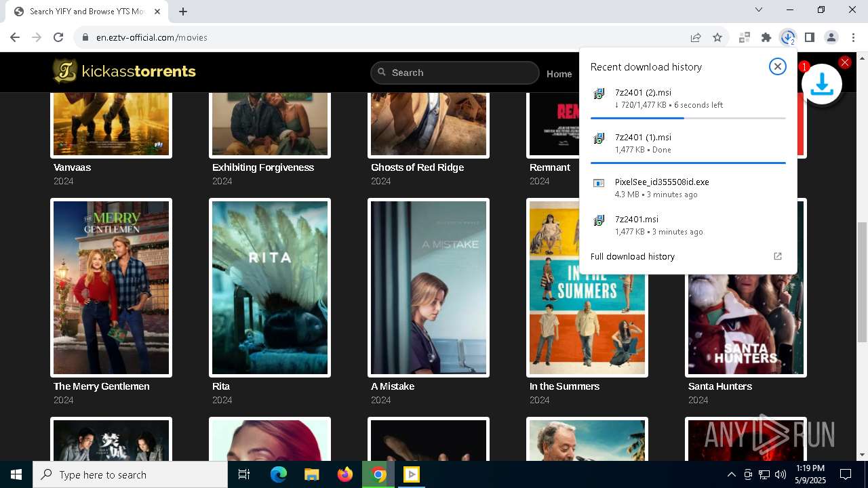Click the kickasstorrents logo

(x=125, y=71)
